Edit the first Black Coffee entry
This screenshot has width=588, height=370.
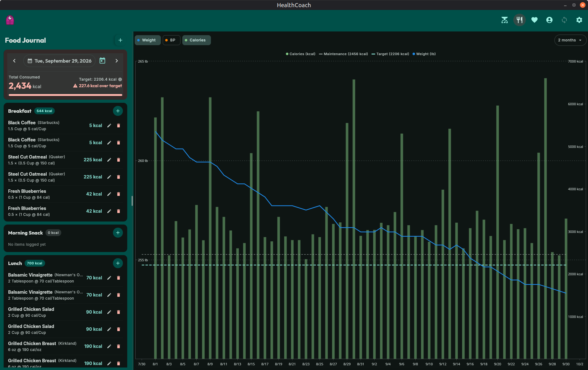pyautogui.click(x=109, y=126)
